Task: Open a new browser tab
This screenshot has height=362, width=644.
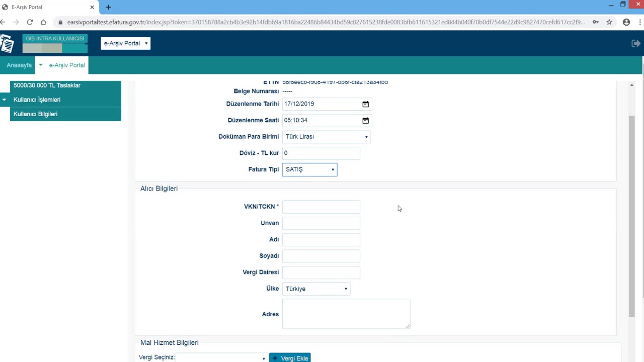Action: (x=108, y=7)
